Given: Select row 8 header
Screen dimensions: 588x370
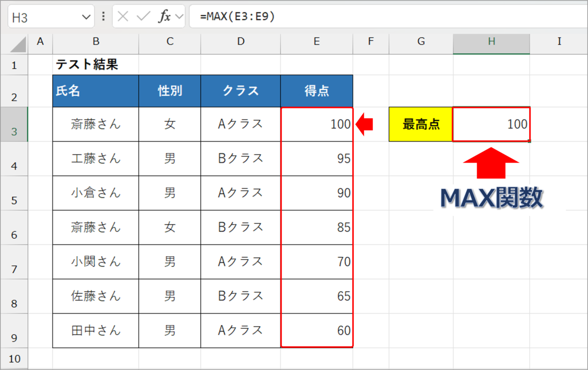Looking at the screenshot, I should click(x=14, y=296).
